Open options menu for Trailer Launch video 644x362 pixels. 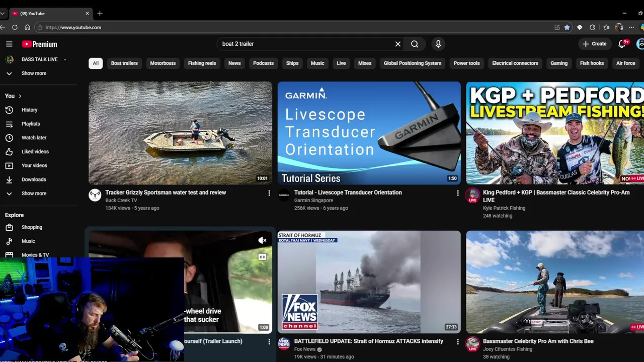coord(269,342)
